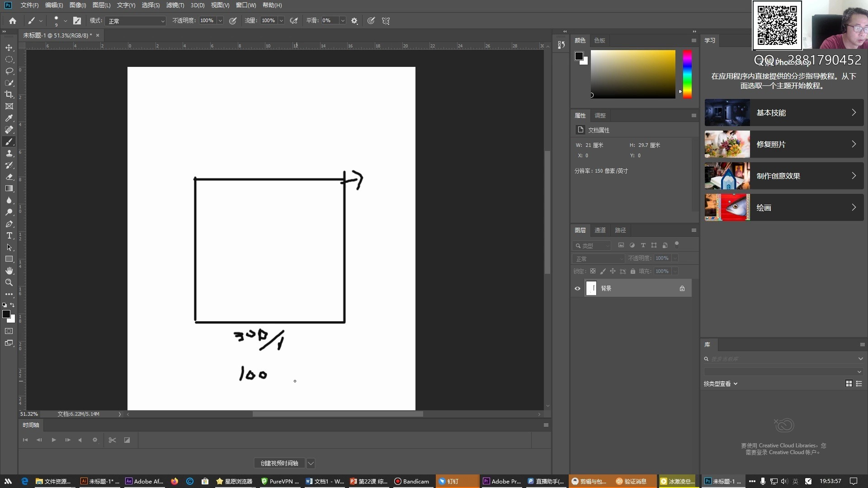Select the Hand tool
Viewport: 868px width, 488px height.
pyautogui.click(x=9, y=271)
